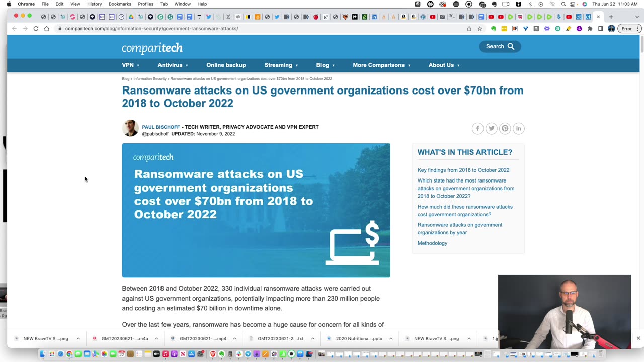
Task: Expand options for the 2020 Nutritiona pptx download
Action: [x=391, y=339]
